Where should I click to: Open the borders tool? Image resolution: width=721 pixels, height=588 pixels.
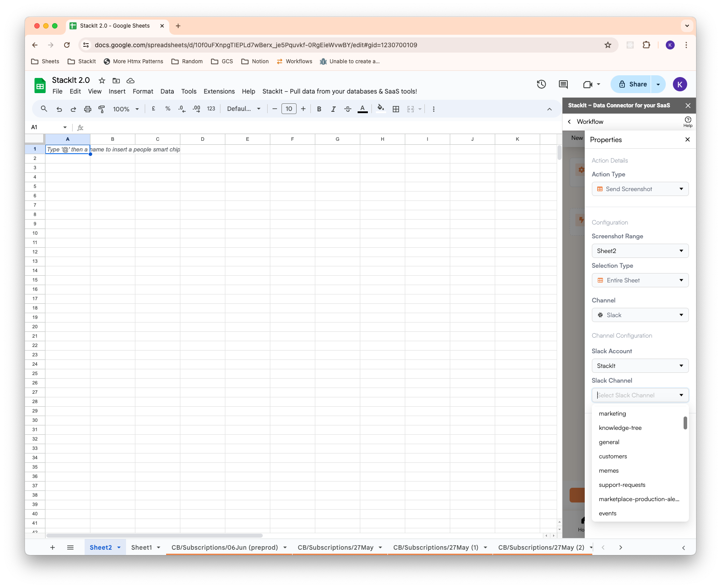pyautogui.click(x=396, y=109)
